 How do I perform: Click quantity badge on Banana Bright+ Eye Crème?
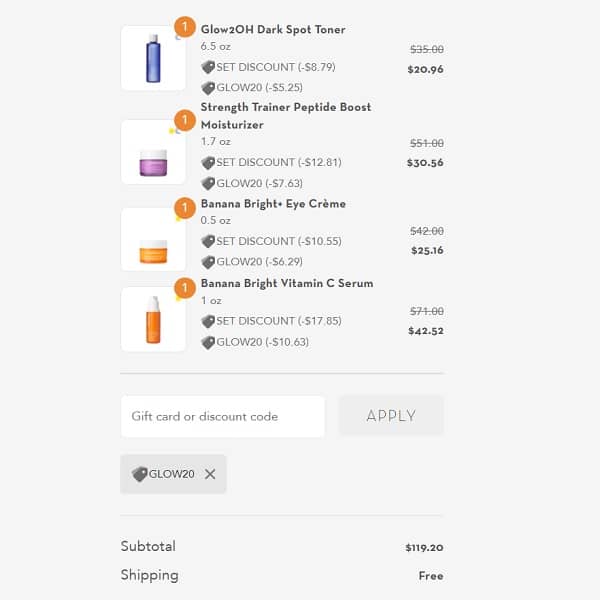pos(185,208)
